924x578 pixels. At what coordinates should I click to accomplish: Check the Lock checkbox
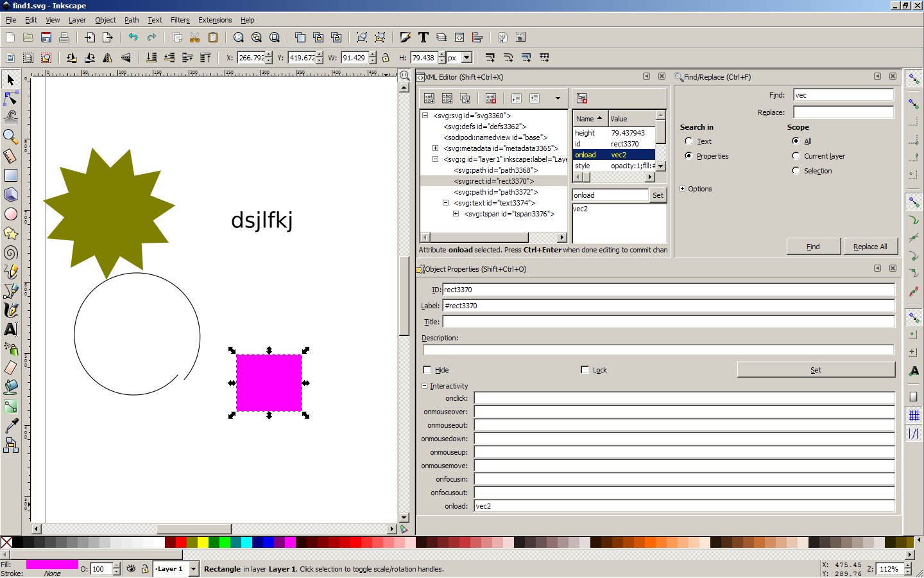[585, 370]
